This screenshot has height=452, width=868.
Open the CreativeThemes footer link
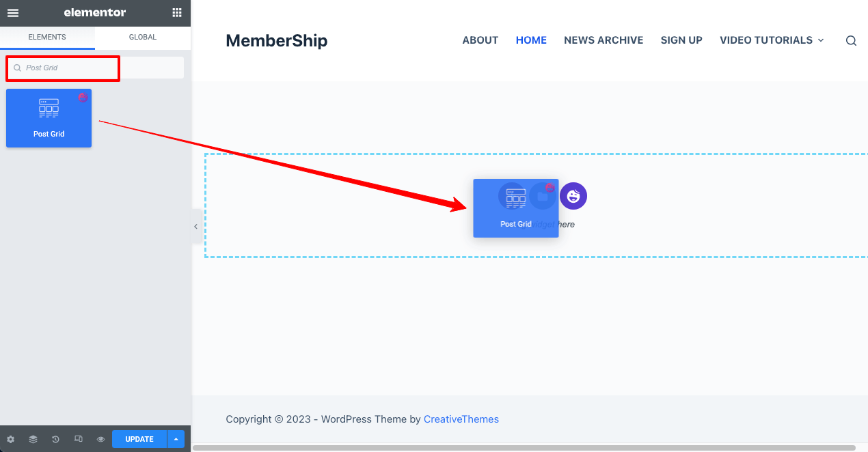click(461, 419)
